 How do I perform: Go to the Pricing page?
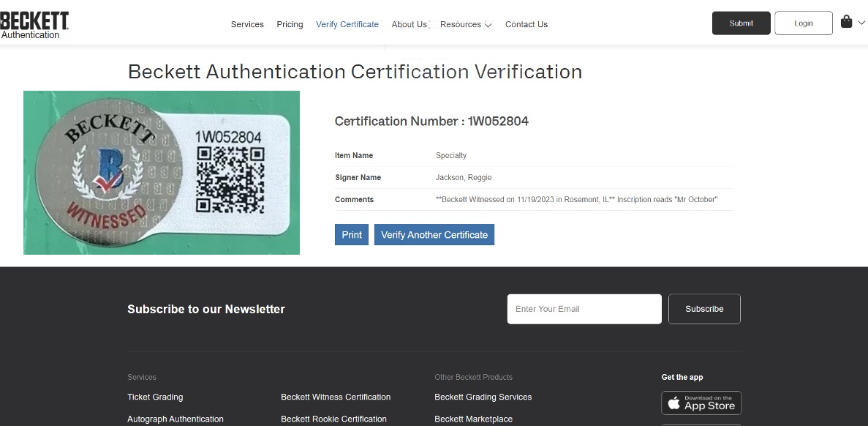290,24
